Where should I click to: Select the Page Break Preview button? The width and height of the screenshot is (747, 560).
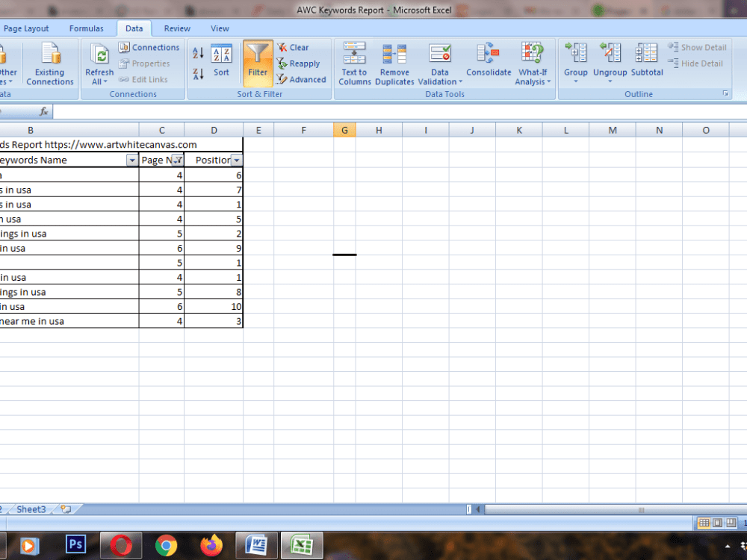coord(731,523)
